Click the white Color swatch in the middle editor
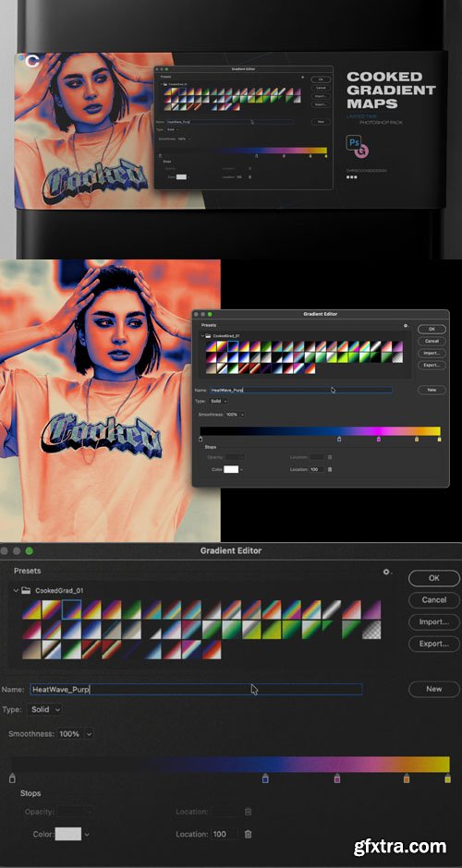 (x=231, y=469)
